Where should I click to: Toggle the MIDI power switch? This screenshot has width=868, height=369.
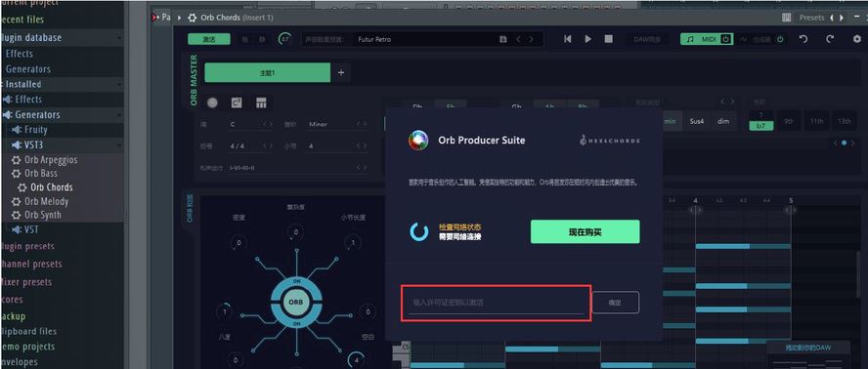point(725,39)
